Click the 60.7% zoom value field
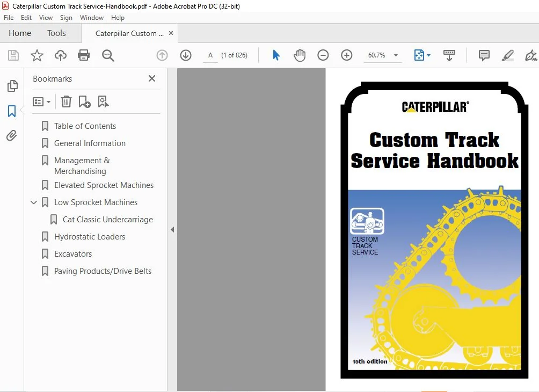Screen dimensions: 539x392 tap(376, 55)
